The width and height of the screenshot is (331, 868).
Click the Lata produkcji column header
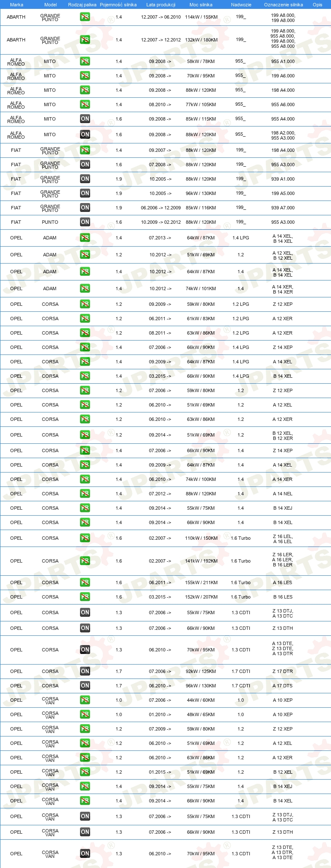(x=161, y=5)
